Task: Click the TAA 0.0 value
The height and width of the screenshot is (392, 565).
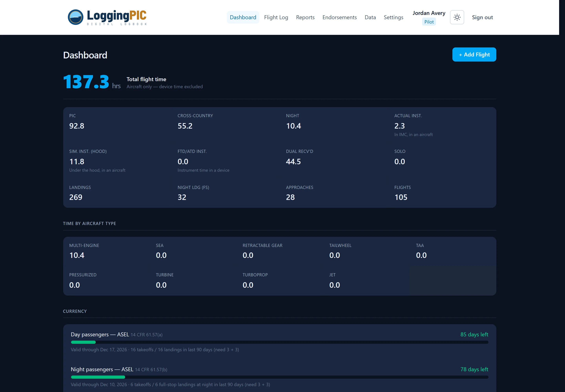Action: click(421, 255)
